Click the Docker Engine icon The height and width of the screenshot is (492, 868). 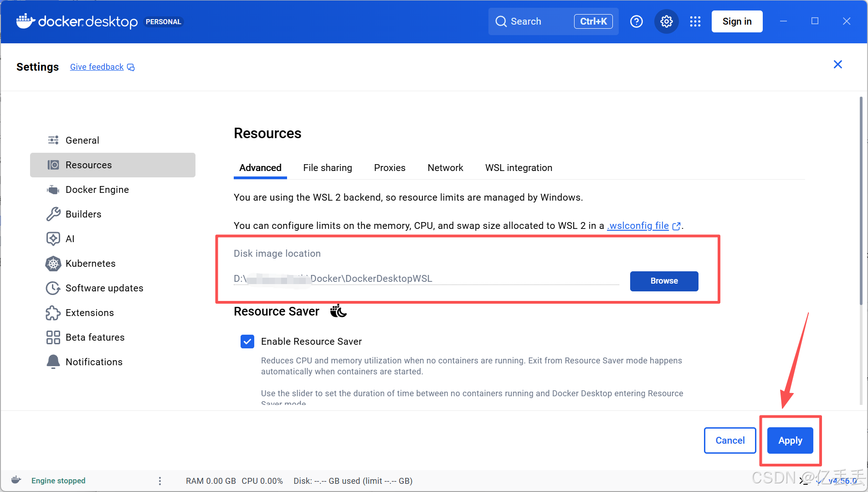click(53, 189)
